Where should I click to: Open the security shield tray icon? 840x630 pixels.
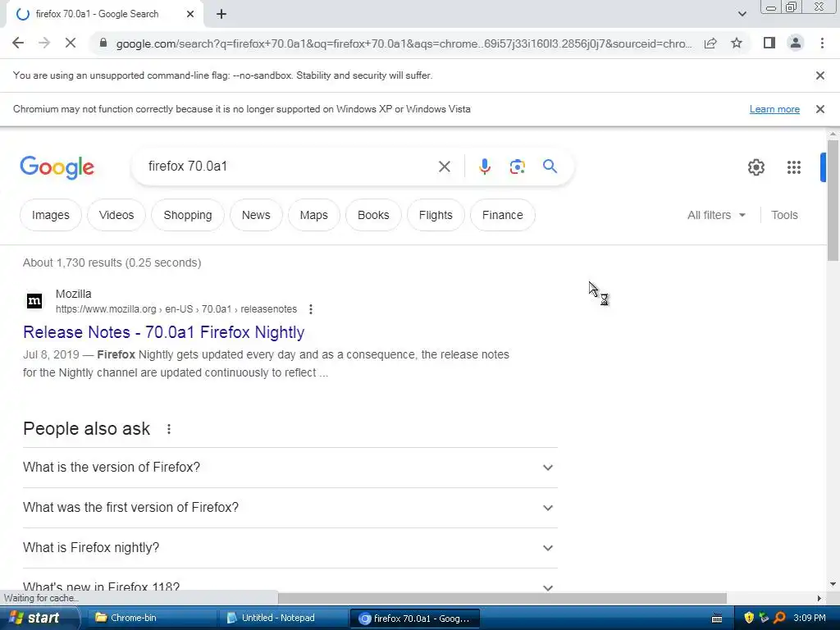[749, 619]
